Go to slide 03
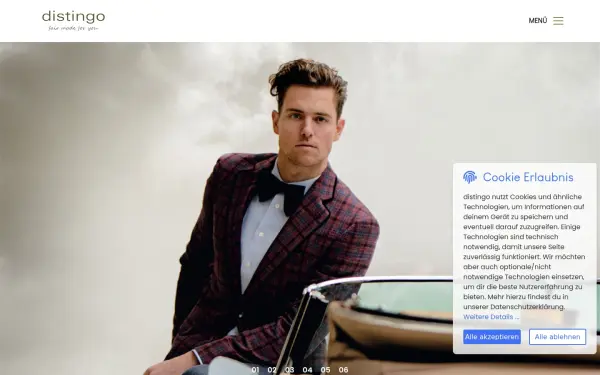The width and height of the screenshot is (600, 375). pos(290,370)
